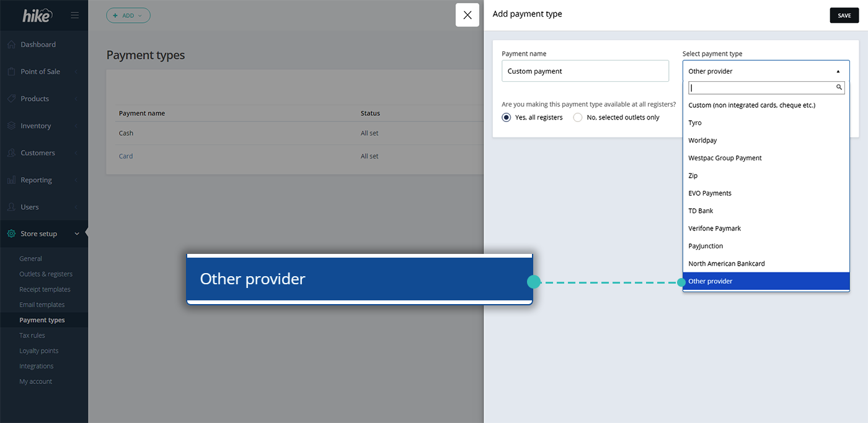Choose Worldpay from payment type list

(x=766, y=141)
